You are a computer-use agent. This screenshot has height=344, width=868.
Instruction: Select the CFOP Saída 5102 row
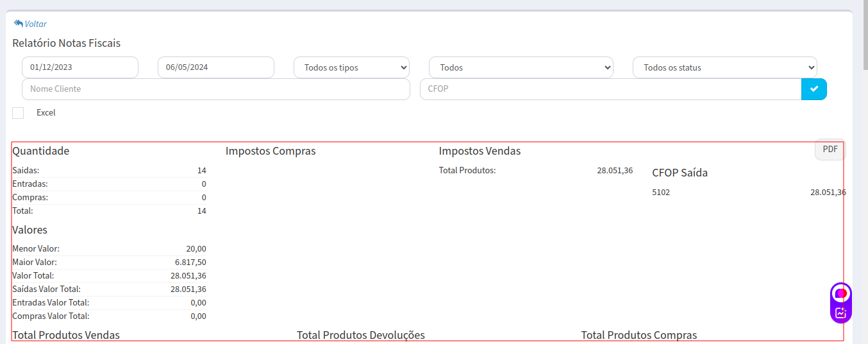pyautogui.click(x=748, y=192)
